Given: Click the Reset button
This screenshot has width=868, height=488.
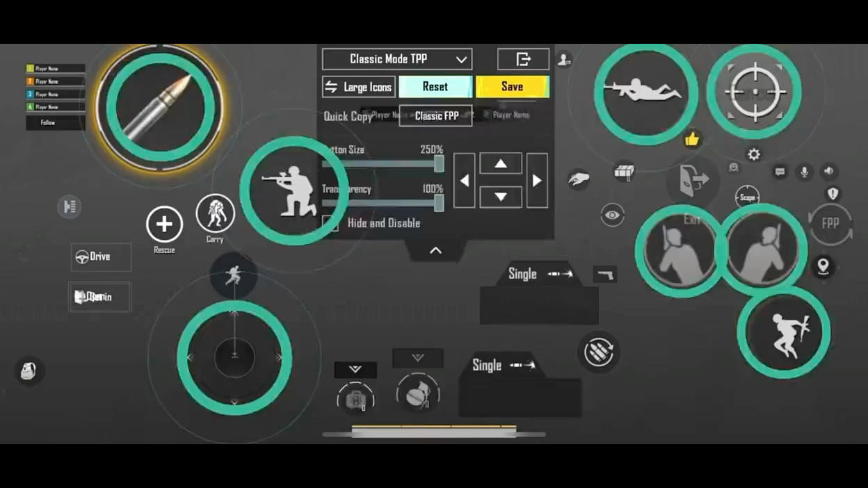Looking at the screenshot, I should coord(435,87).
